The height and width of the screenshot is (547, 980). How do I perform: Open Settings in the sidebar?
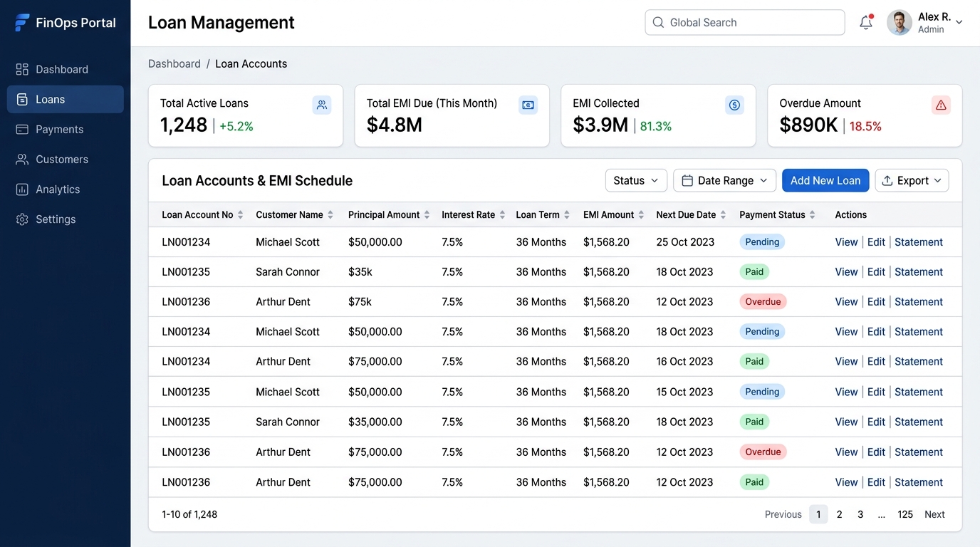(65, 219)
